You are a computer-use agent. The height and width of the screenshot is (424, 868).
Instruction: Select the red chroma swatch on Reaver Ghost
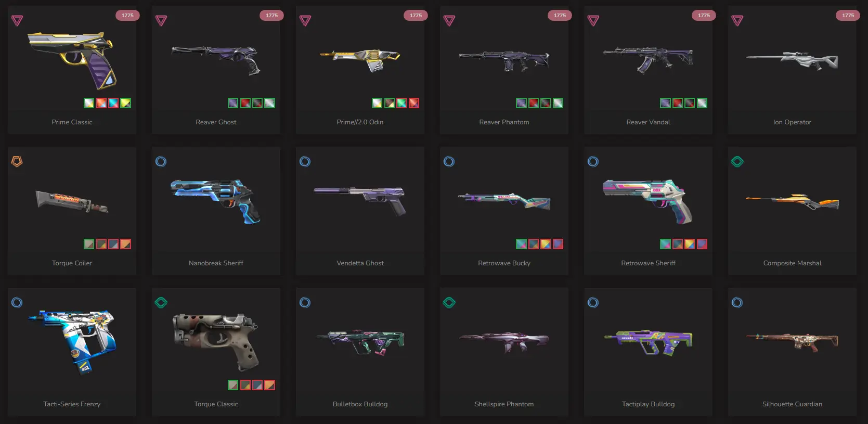point(245,103)
